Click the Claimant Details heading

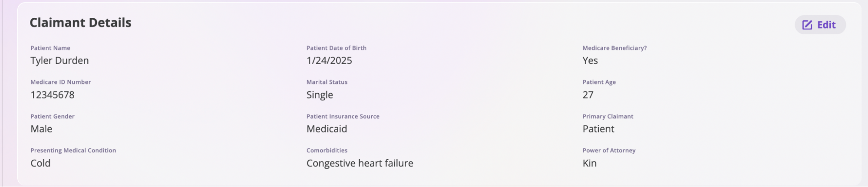tap(80, 23)
